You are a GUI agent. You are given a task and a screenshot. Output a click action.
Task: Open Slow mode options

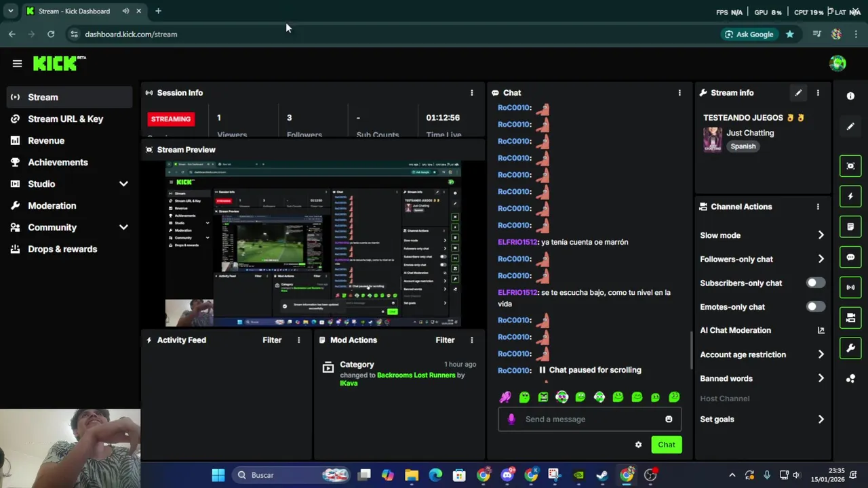pyautogui.click(x=762, y=235)
